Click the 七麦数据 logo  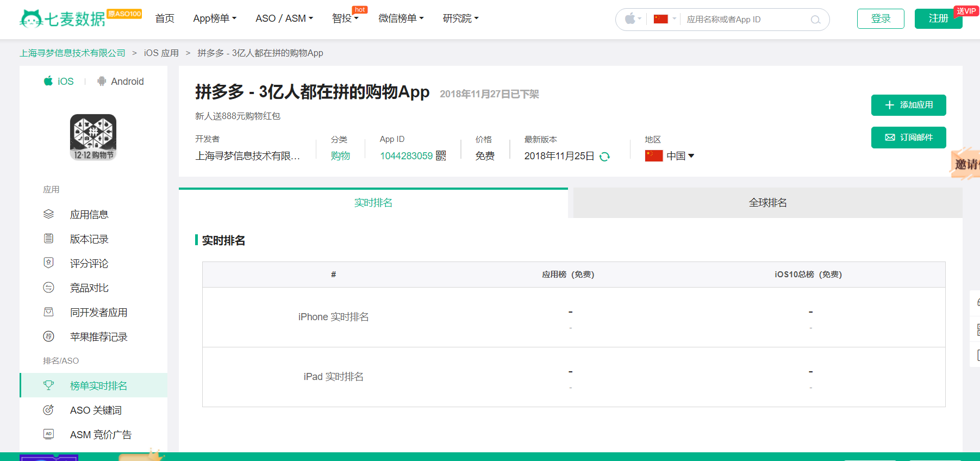pyautogui.click(x=62, y=18)
